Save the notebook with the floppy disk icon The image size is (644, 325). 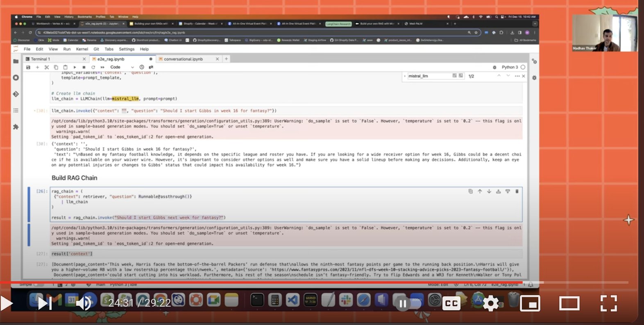click(x=28, y=67)
